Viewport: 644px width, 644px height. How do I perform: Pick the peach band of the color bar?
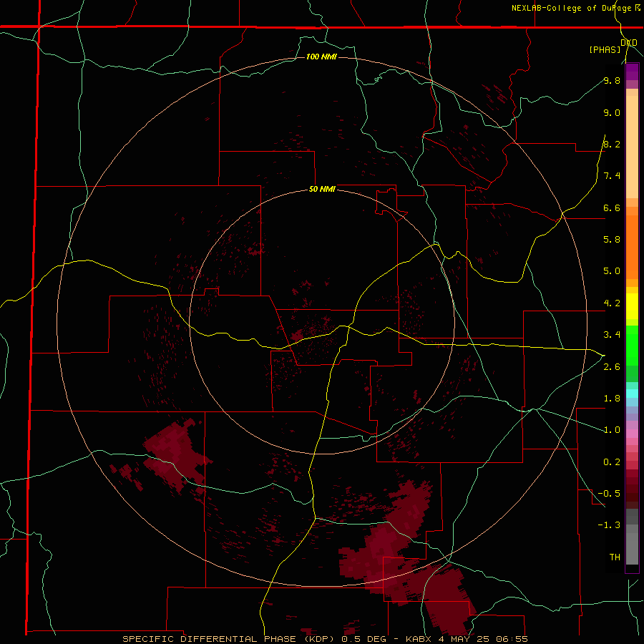click(632, 144)
